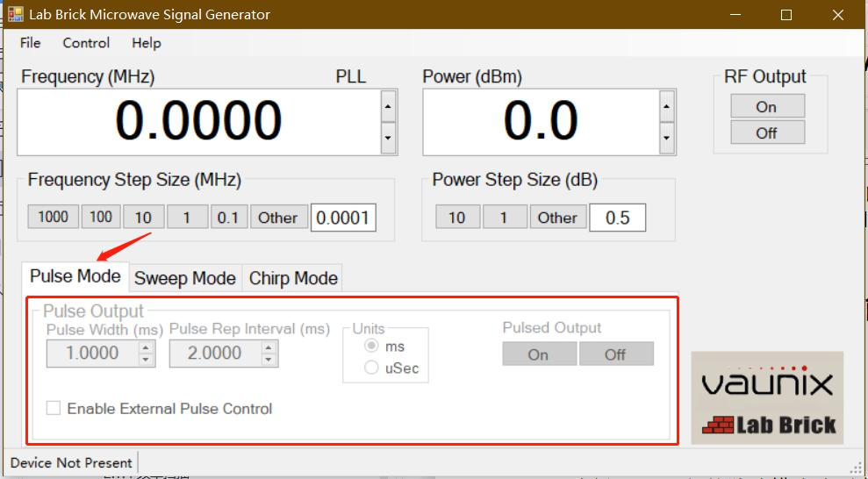
Task: Decrease power with the down arrow
Action: (667, 138)
